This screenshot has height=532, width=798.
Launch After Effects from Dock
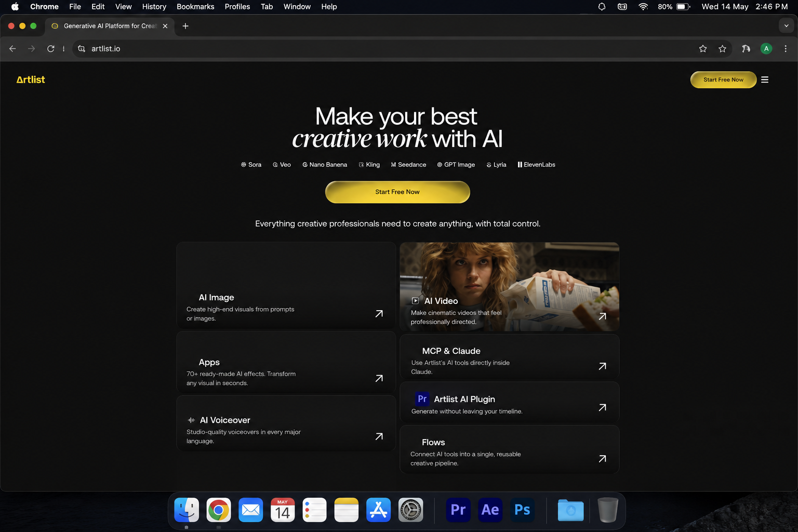[490, 510]
